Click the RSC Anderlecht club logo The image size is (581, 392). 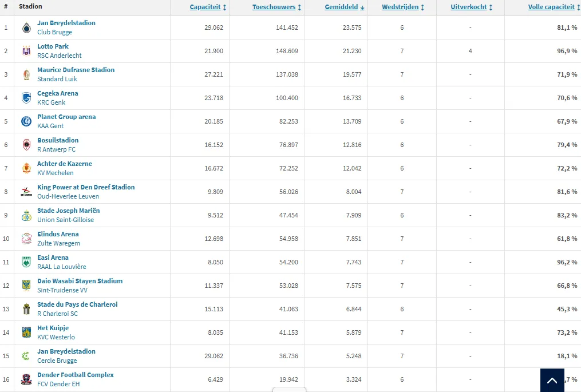point(26,51)
